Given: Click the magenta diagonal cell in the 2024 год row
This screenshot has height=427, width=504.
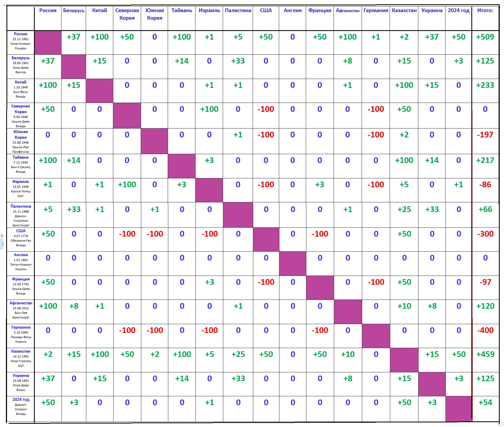Looking at the screenshot, I should 459,409.
